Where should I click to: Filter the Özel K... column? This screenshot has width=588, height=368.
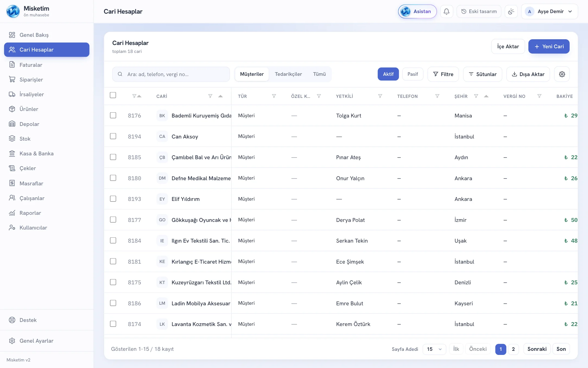[x=319, y=96]
